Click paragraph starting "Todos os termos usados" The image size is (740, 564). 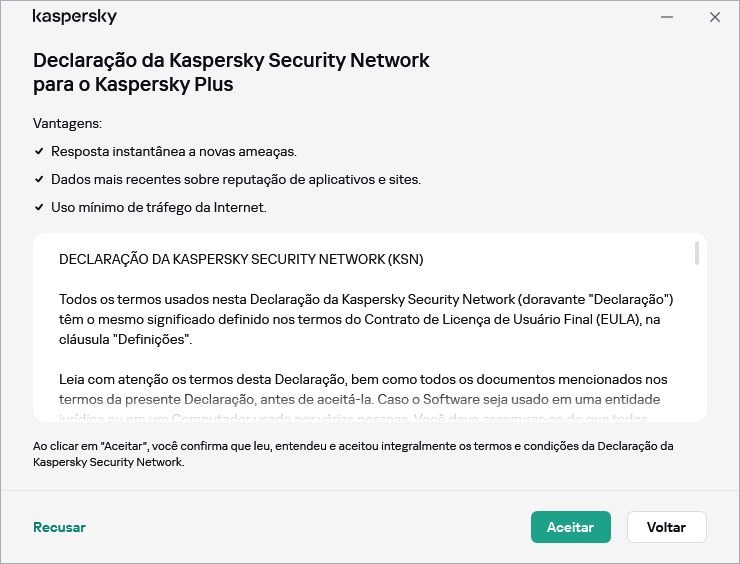point(366,319)
